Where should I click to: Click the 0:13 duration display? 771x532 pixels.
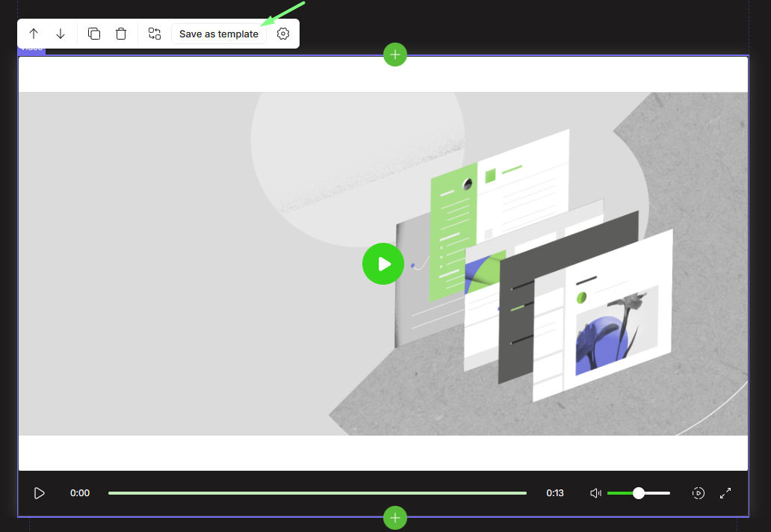point(555,493)
